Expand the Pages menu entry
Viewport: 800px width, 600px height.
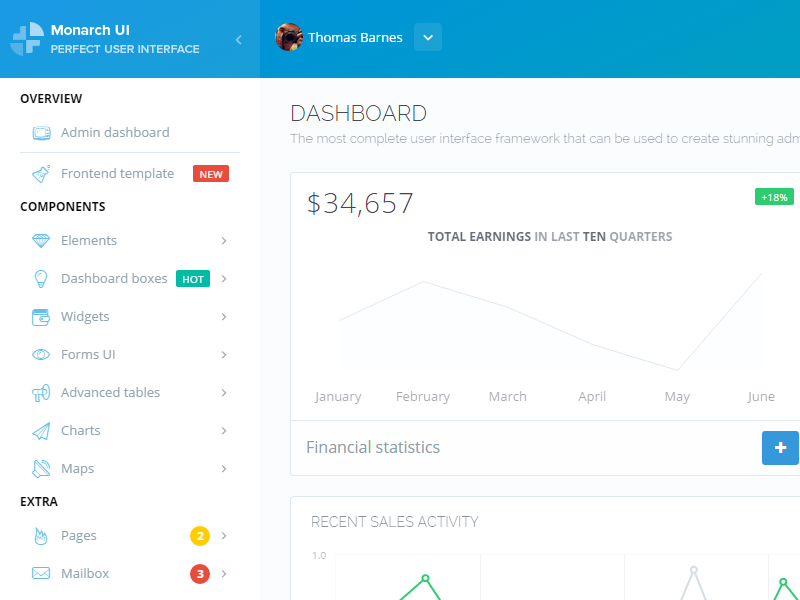[x=224, y=535]
